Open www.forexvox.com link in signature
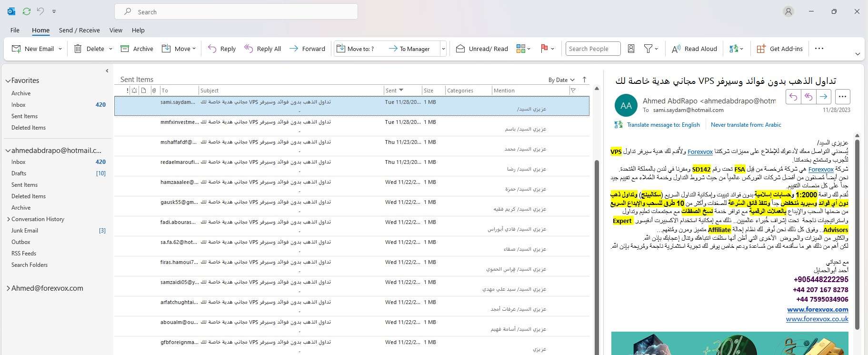Viewport: 868px width, 355px height. point(817,309)
